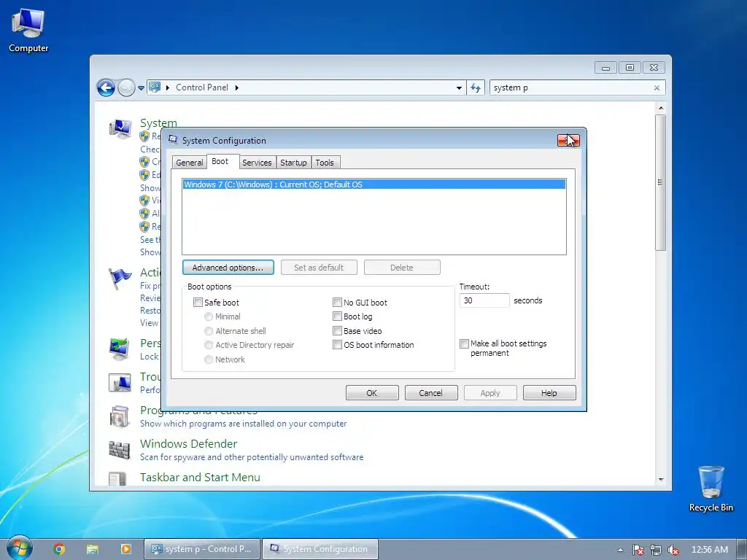
Task: Refresh the Control Panel address bar
Action: tap(476, 87)
